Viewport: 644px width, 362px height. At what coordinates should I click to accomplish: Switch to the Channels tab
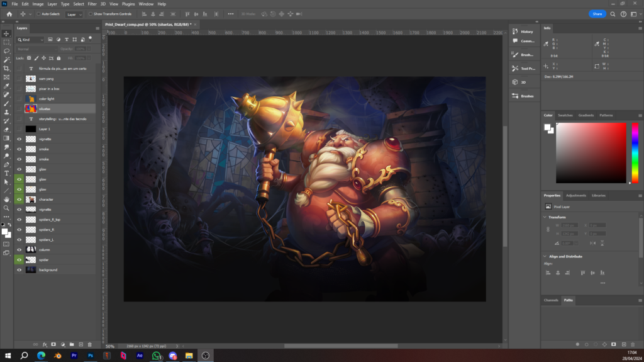pyautogui.click(x=551, y=300)
